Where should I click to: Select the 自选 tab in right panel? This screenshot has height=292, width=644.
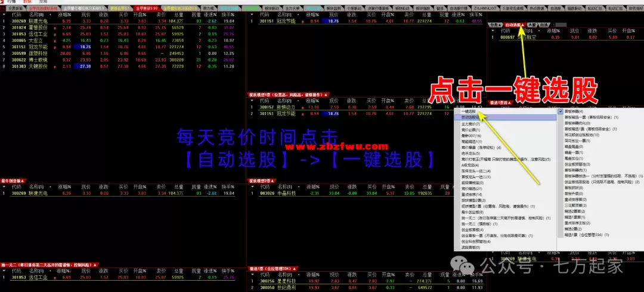[544, 24]
